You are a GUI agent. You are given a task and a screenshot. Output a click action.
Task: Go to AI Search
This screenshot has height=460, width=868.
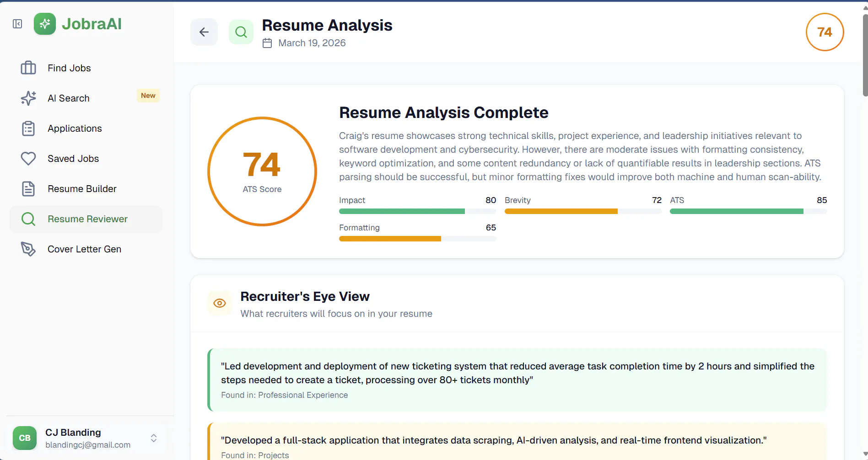[86, 98]
